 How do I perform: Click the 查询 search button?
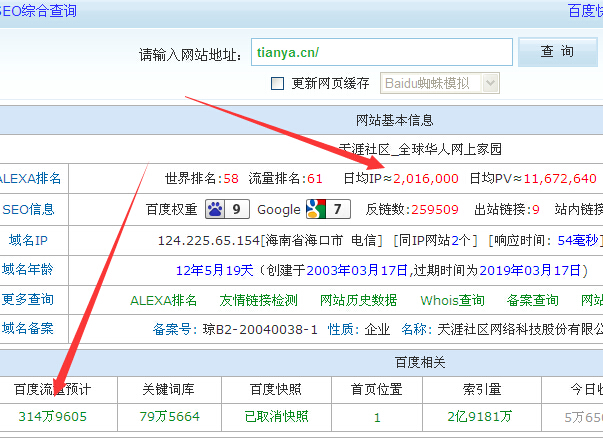[x=557, y=52]
